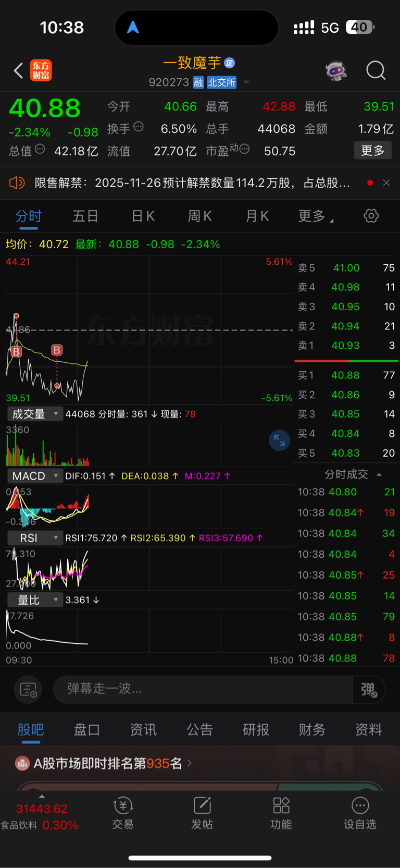Tap the info icon next to 总值
This screenshot has height=868, width=400.
point(40,150)
